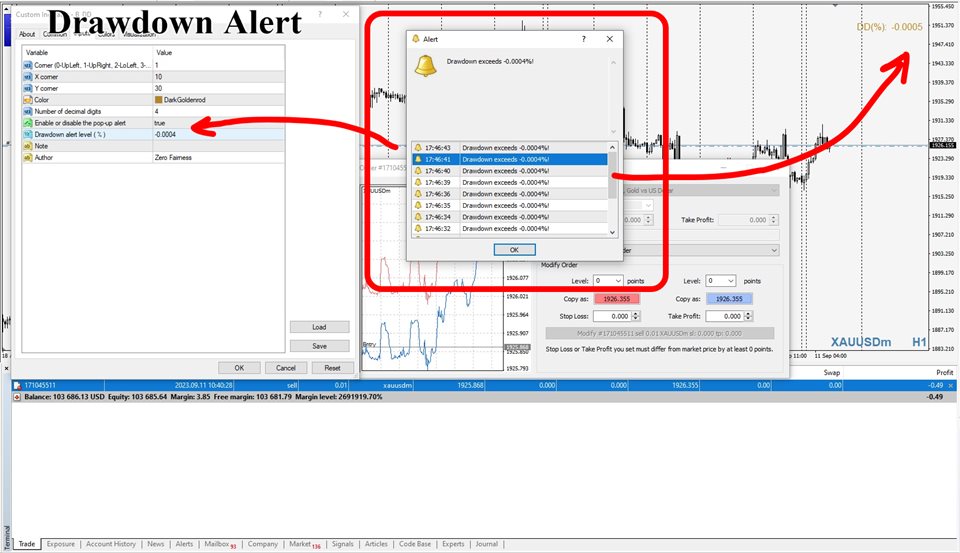Click the pop-up alert value true
Viewport: 960px width, 553px height.
click(218, 123)
